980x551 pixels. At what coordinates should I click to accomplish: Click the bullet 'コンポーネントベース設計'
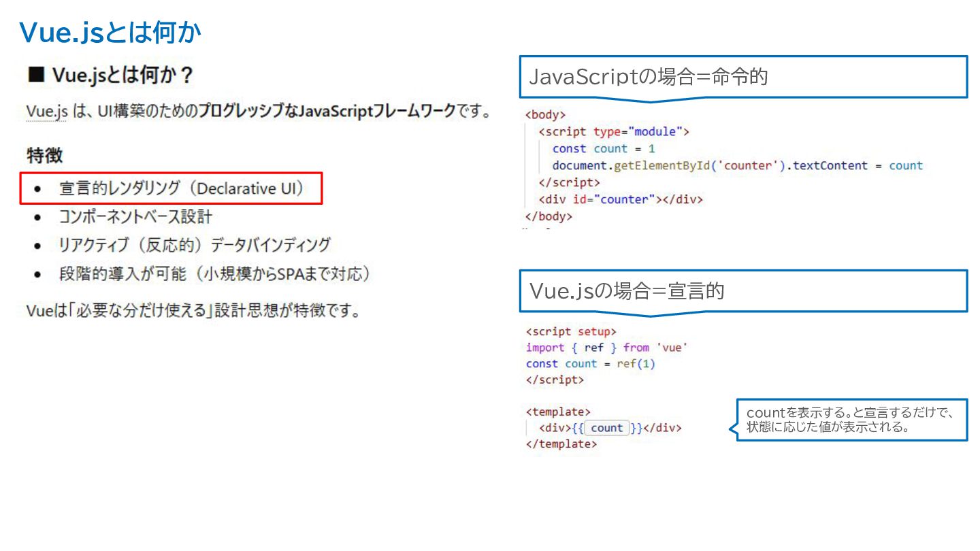[135, 217]
